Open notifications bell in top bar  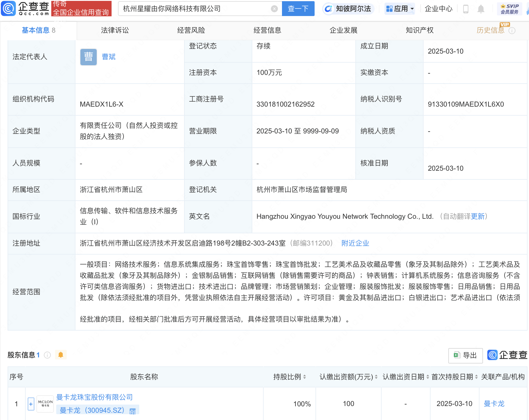(481, 9)
